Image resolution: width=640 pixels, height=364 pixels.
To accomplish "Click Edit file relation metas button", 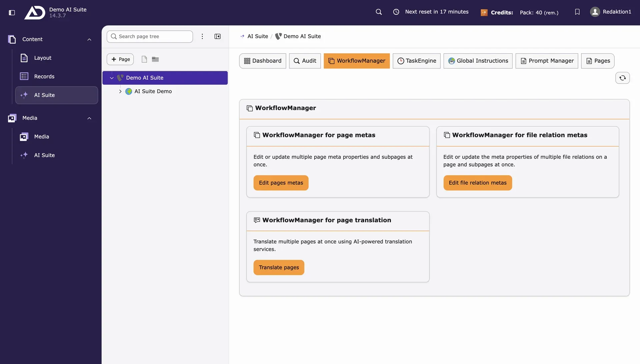I will [478, 183].
